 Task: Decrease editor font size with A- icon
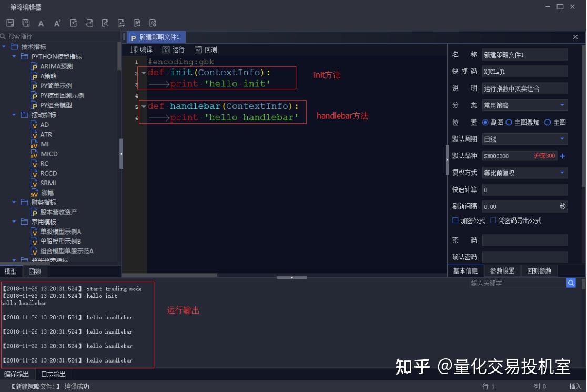[41, 23]
